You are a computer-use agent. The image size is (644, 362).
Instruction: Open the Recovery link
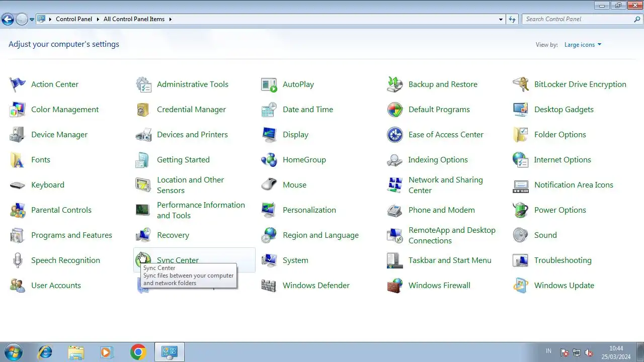click(x=173, y=235)
